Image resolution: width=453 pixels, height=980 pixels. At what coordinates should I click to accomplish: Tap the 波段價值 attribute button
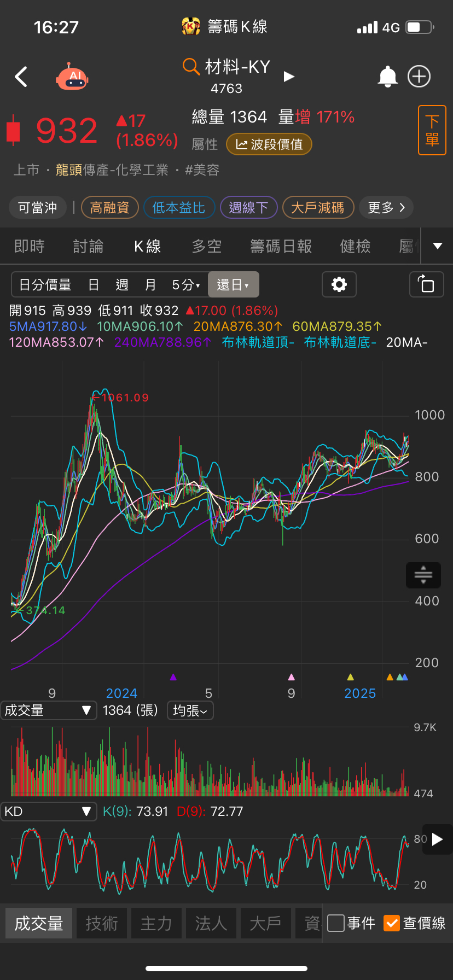pyautogui.click(x=269, y=144)
